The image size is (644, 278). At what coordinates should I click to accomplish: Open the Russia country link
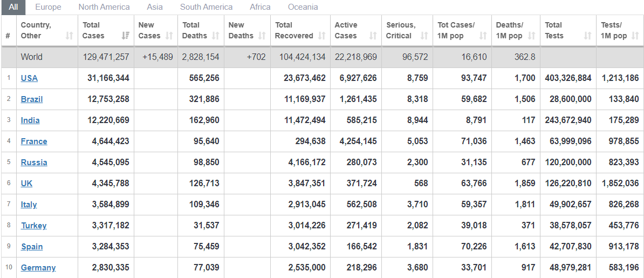(x=34, y=162)
